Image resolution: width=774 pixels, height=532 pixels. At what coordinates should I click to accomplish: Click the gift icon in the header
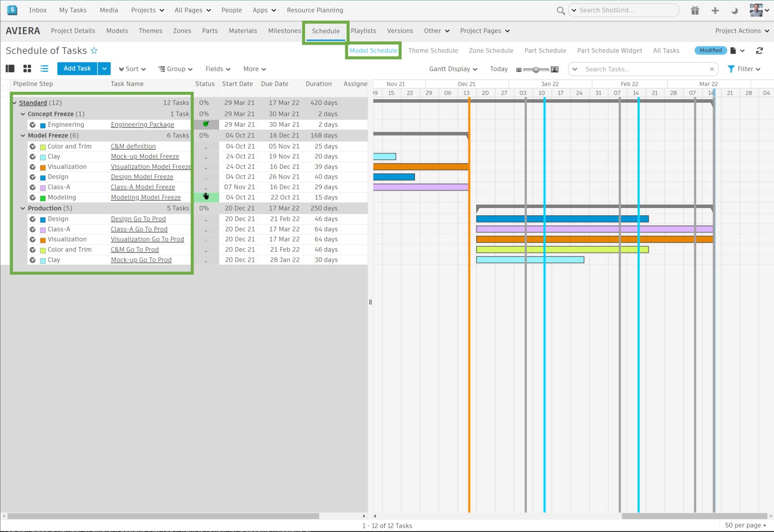(695, 10)
